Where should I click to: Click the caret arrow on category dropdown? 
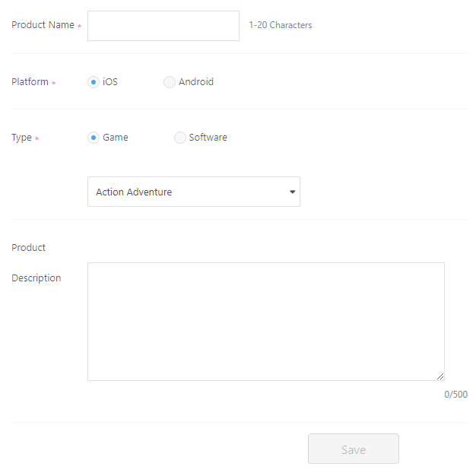(x=292, y=192)
